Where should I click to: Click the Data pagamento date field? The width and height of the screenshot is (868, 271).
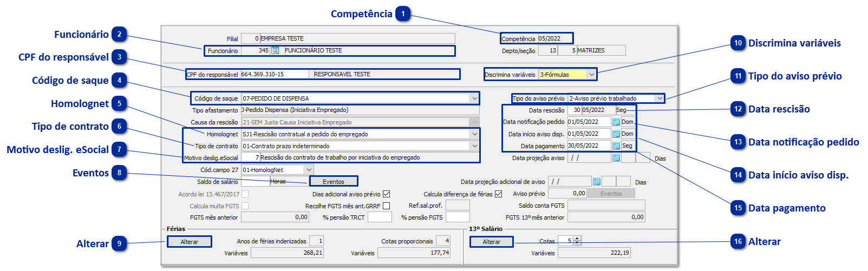pyautogui.click(x=589, y=146)
